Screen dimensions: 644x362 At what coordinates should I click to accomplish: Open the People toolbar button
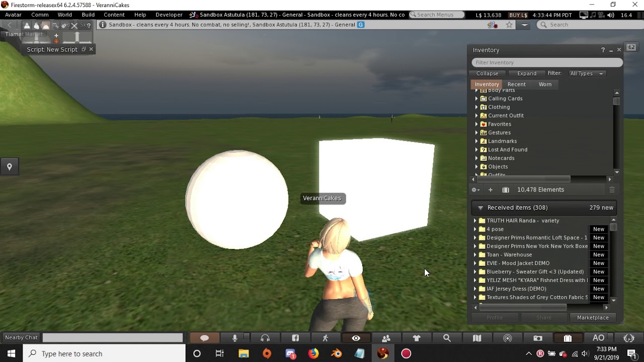coord(386,338)
